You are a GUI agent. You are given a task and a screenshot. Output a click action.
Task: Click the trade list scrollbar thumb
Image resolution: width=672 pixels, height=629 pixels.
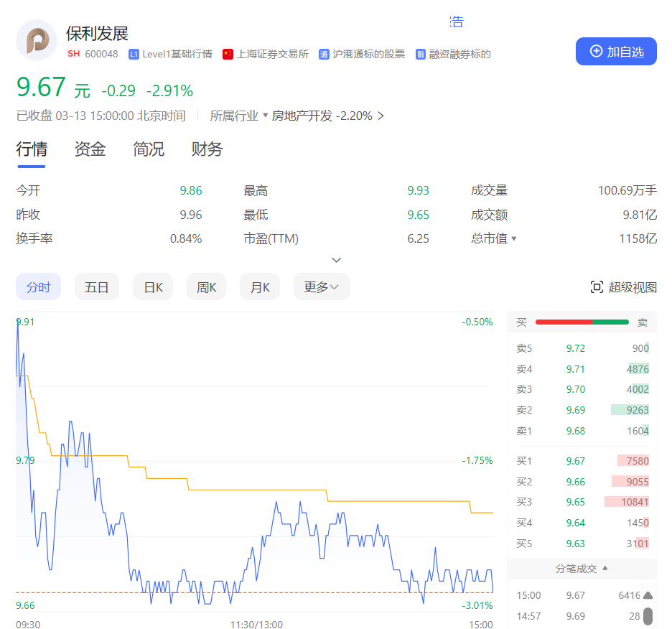pos(648,617)
